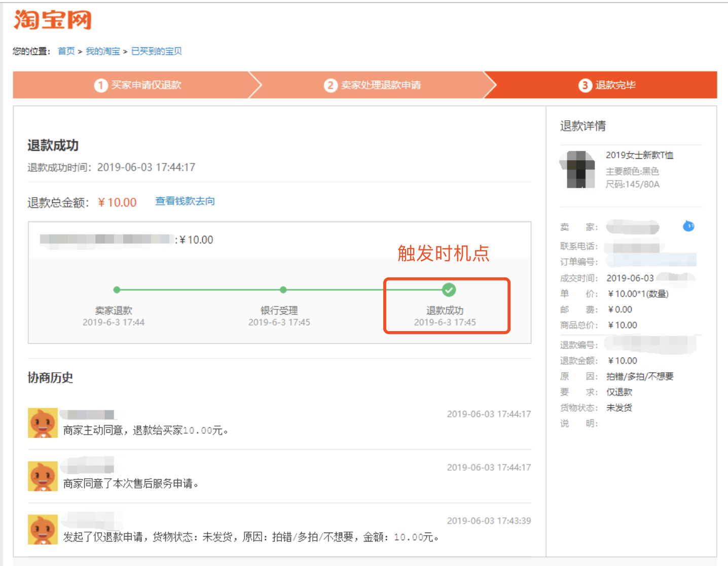Image resolution: width=728 pixels, height=566 pixels.
Task: Click the 退款成功时间 2019-06-03 17:44:17 text
Action: point(112,167)
